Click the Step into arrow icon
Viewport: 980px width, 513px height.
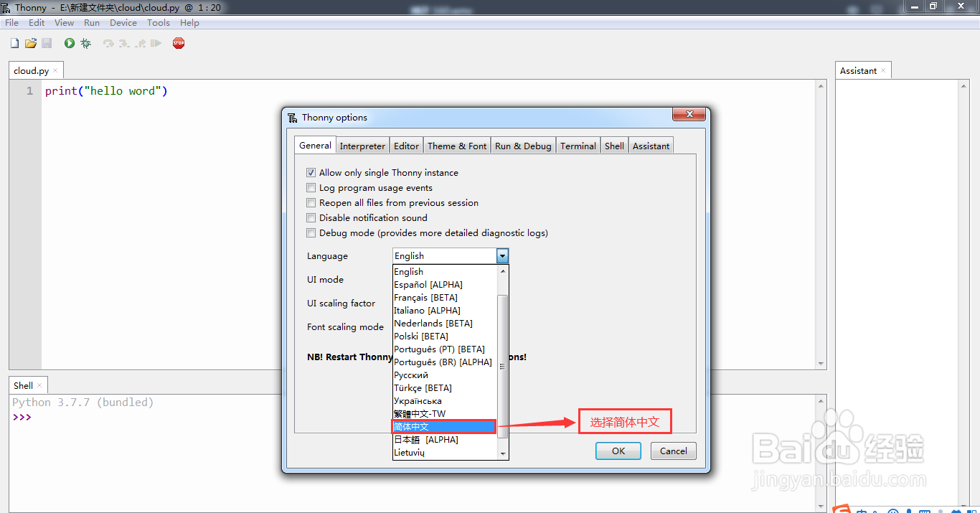(x=124, y=44)
